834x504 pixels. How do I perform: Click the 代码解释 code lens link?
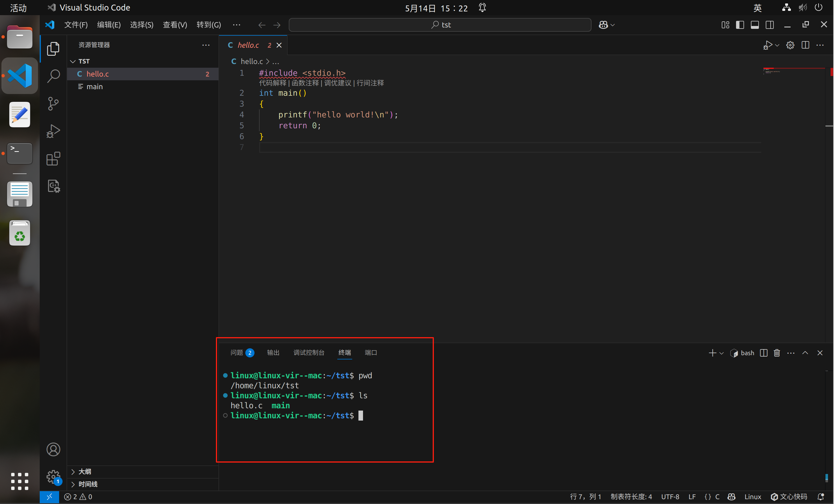pos(272,83)
